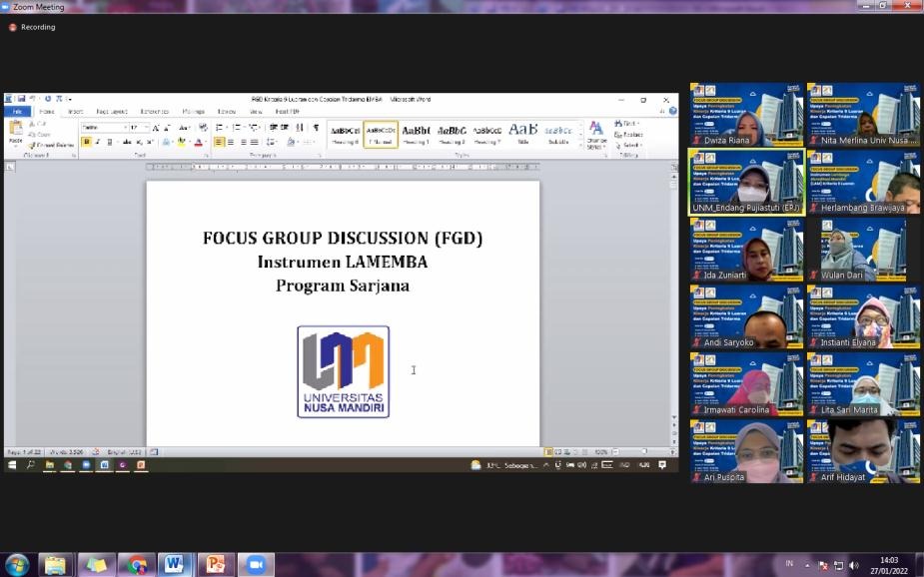The height and width of the screenshot is (577, 924).
Task: Click Save in Word's quick access toolbar
Action: 21,100
